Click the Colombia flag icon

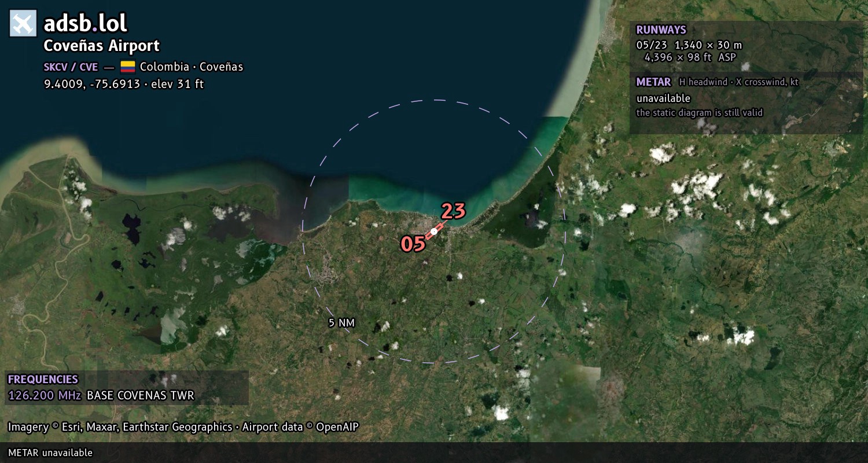pos(127,67)
